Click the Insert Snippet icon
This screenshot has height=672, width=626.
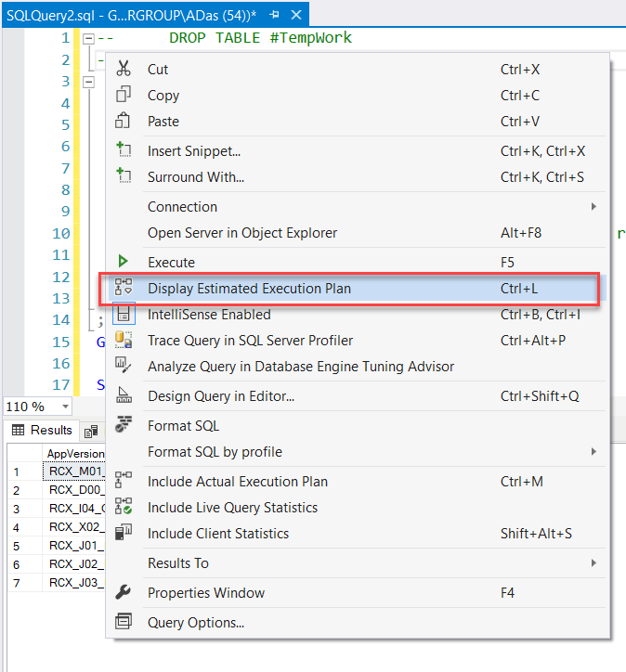point(124,149)
